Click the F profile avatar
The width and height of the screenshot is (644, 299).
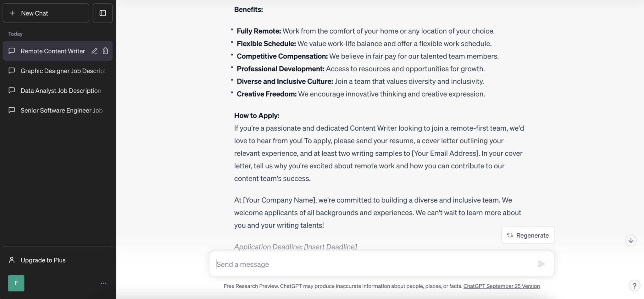(x=16, y=283)
